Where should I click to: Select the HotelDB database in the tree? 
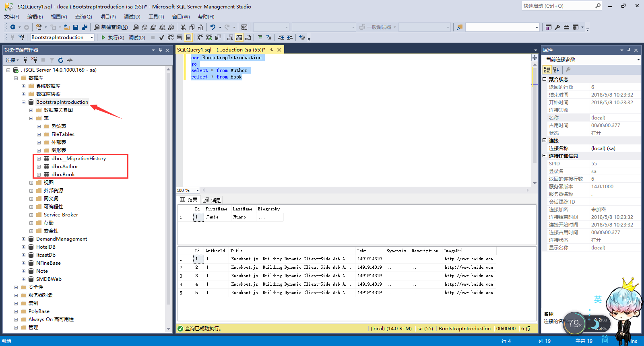[46, 247]
